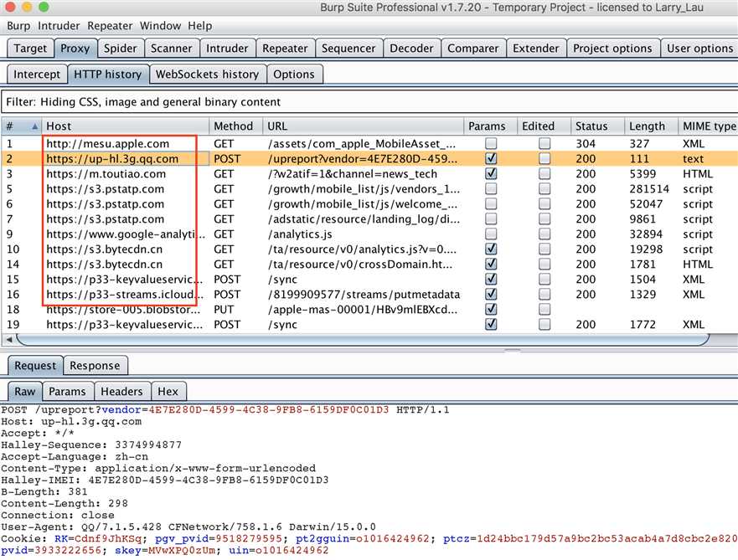Sort history by Edited column

(544, 126)
